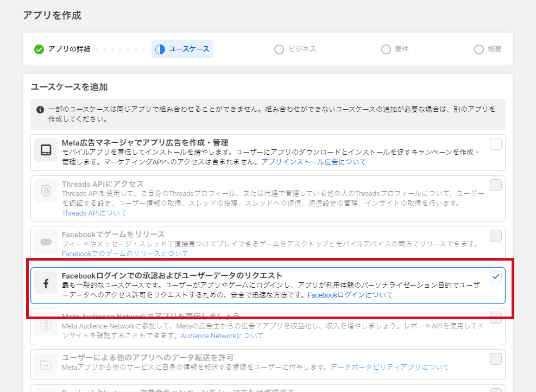
Task: Open Facebookログインについて link
Action: coord(350,295)
